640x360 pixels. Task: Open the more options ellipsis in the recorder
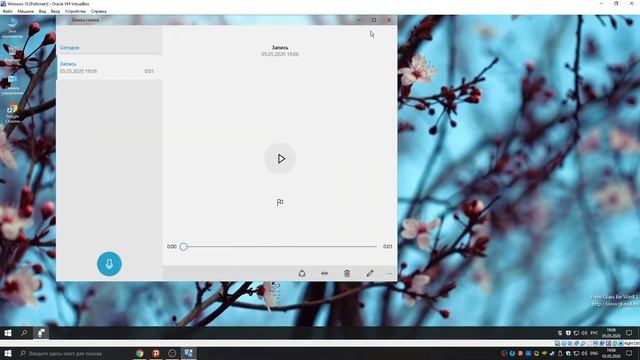point(389,273)
